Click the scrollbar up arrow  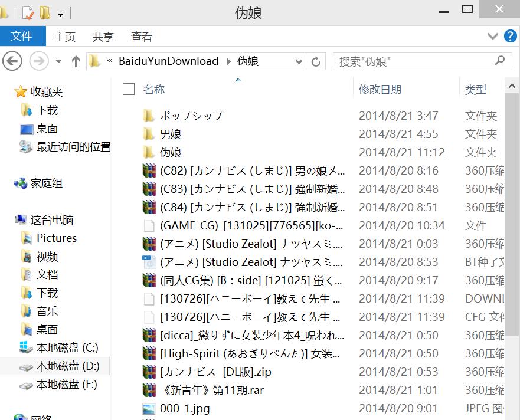tap(512, 86)
